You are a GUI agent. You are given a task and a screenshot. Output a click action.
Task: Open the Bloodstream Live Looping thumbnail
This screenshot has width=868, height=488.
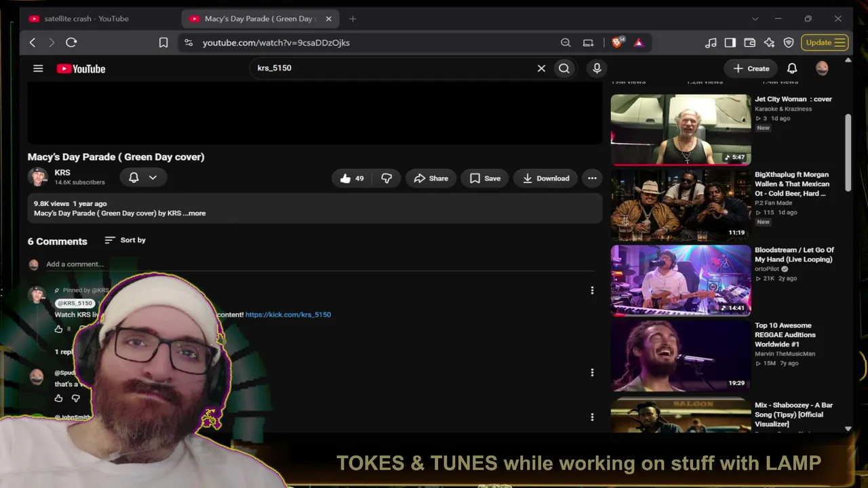pyautogui.click(x=681, y=280)
